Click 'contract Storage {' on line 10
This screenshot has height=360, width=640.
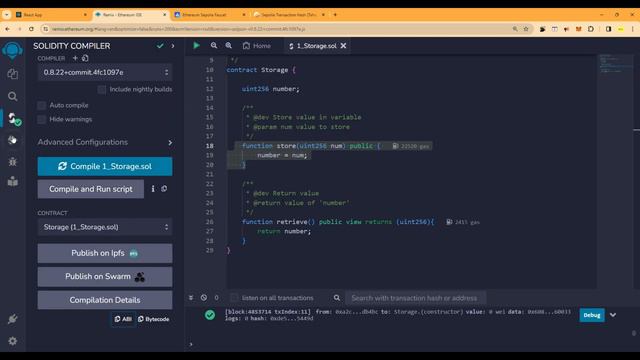[261, 70]
